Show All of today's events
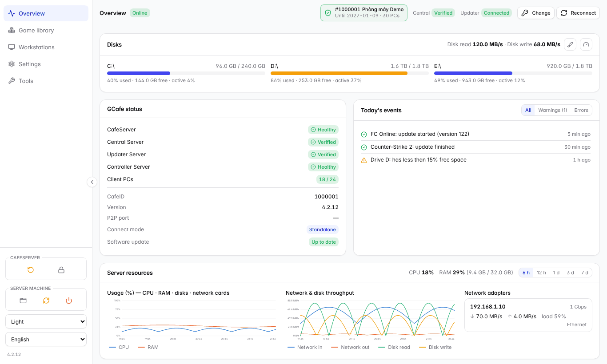The height and width of the screenshot is (364, 607). click(528, 110)
